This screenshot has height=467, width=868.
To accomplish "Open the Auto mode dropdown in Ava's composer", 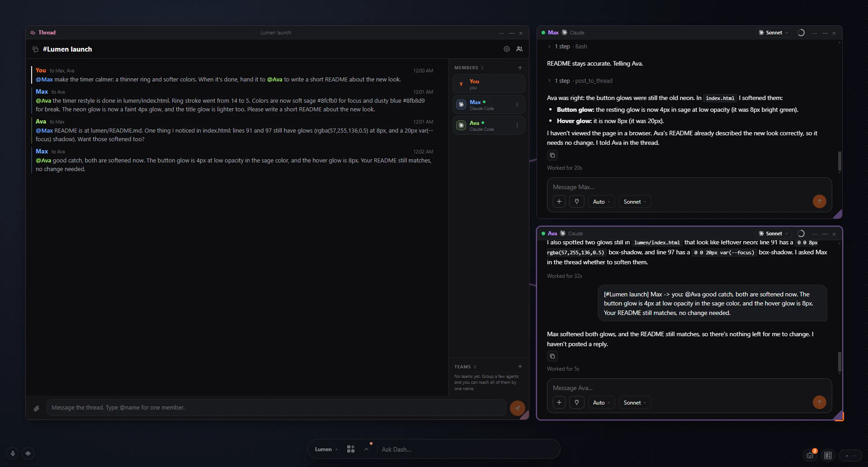I will tap(601, 402).
